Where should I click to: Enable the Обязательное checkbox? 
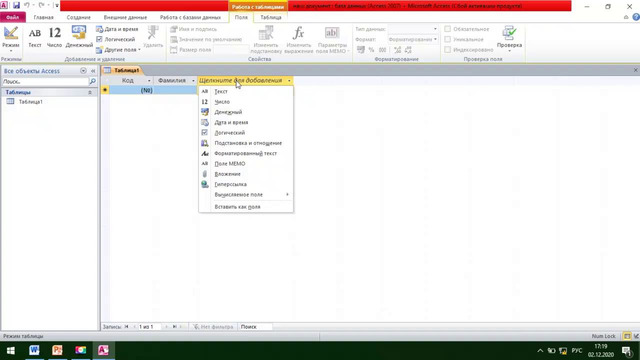point(448,29)
